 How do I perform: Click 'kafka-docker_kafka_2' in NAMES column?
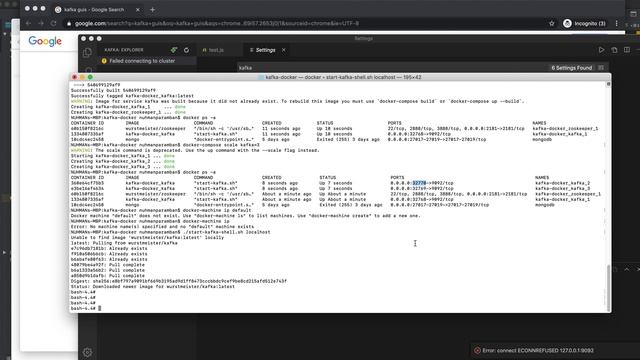point(562,183)
